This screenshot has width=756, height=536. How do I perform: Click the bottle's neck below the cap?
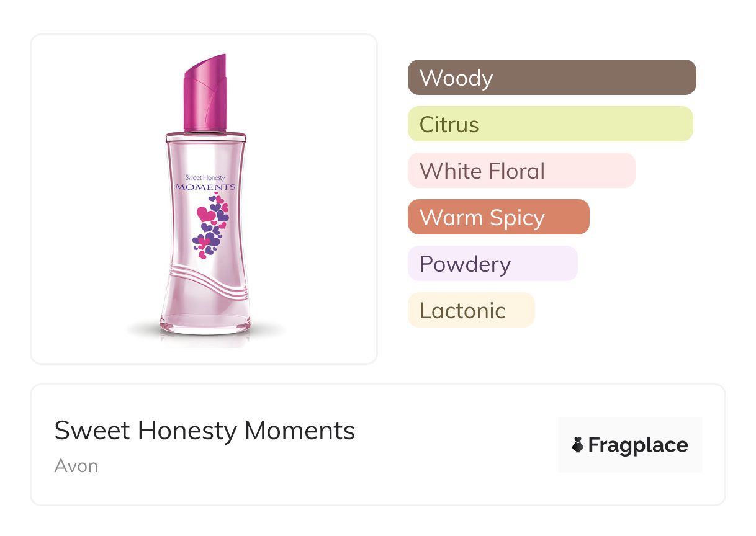tap(205, 132)
